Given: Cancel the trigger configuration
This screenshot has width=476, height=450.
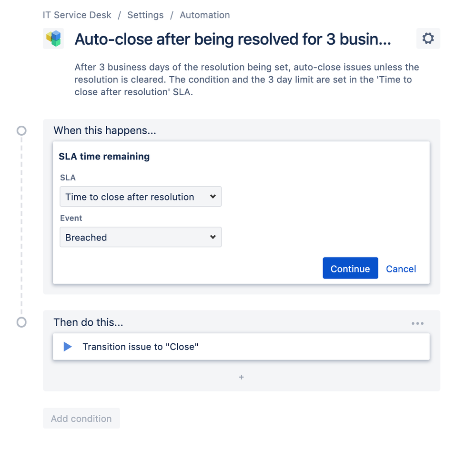Looking at the screenshot, I should click(400, 269).
